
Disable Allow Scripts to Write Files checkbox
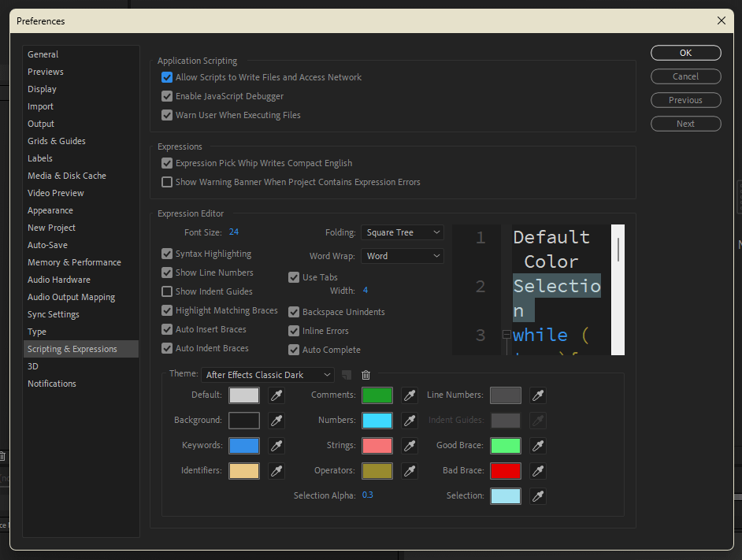(x=167, y=77)
